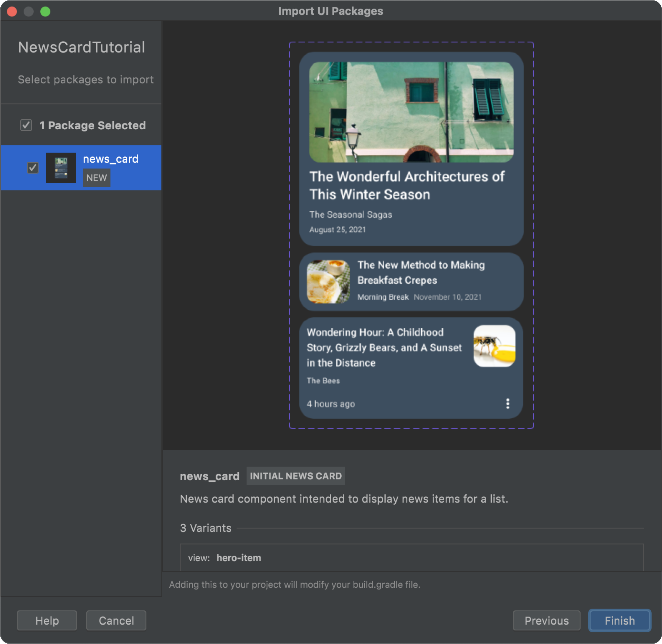Click the three-dot menu icon on bottom card
662x644 pixels.
507,403
